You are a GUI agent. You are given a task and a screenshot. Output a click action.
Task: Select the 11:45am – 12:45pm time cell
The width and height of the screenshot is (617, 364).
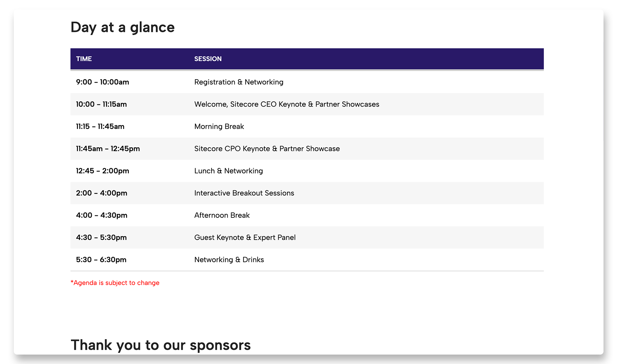click(108, 149)
